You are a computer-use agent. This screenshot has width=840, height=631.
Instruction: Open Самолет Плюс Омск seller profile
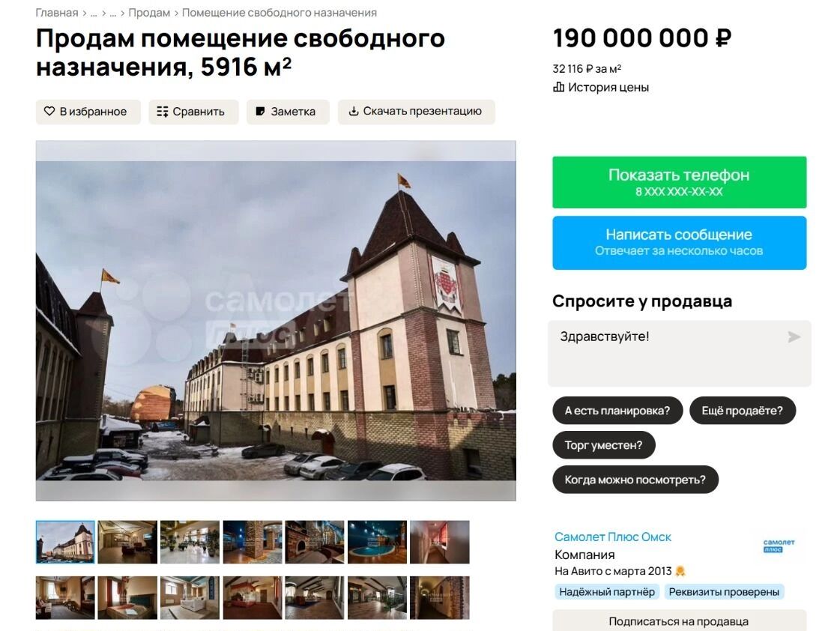(613, 537)
